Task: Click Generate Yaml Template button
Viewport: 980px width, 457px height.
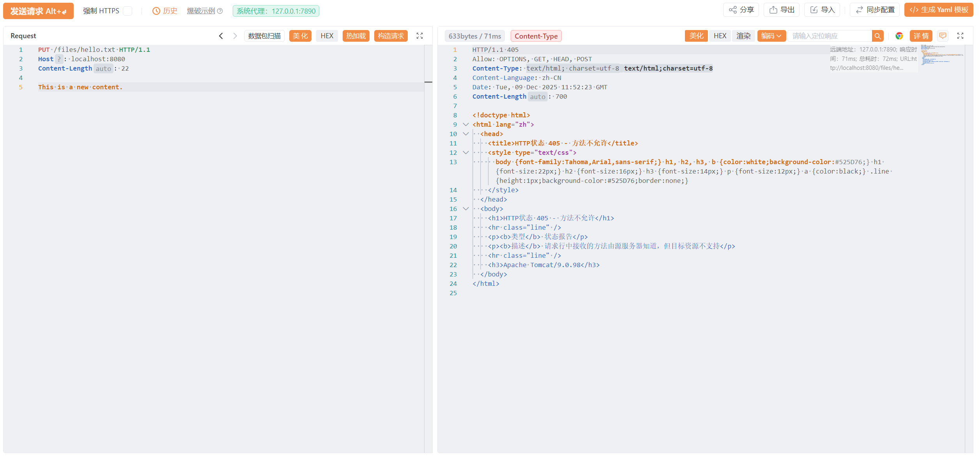Action: click(x=938, y=10)
